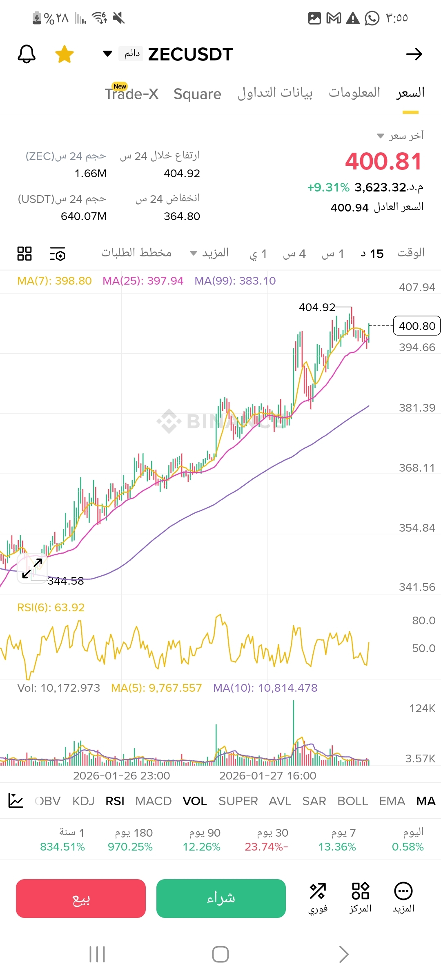Tap MA(99): 383.10 legend value
This screenshot has width=441, height=980.
(235, 281)
